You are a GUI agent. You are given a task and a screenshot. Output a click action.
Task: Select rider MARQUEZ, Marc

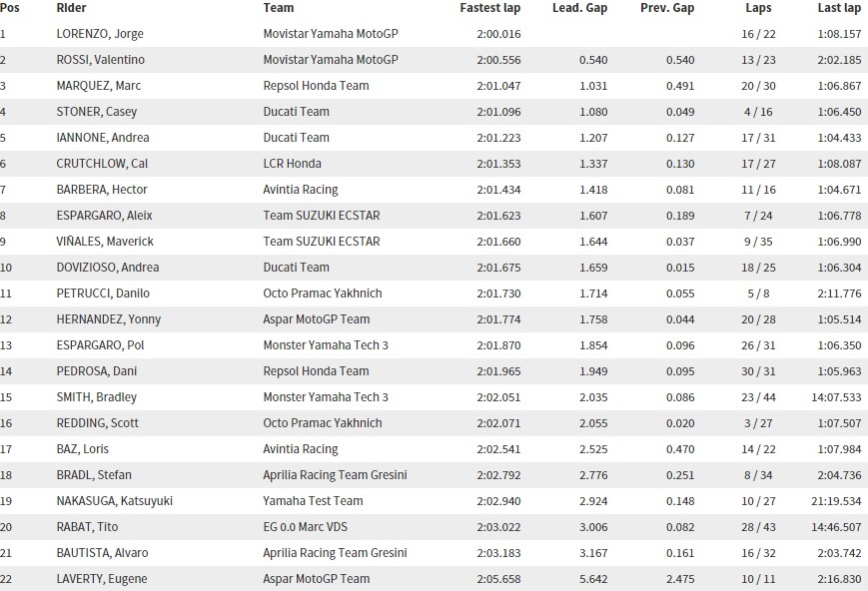pos(99,86)
